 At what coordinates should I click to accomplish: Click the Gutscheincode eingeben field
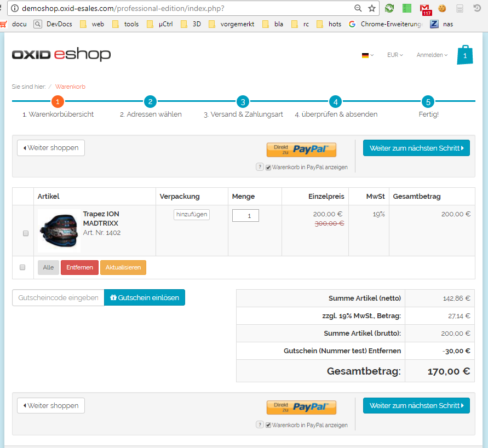coord(58,297)
